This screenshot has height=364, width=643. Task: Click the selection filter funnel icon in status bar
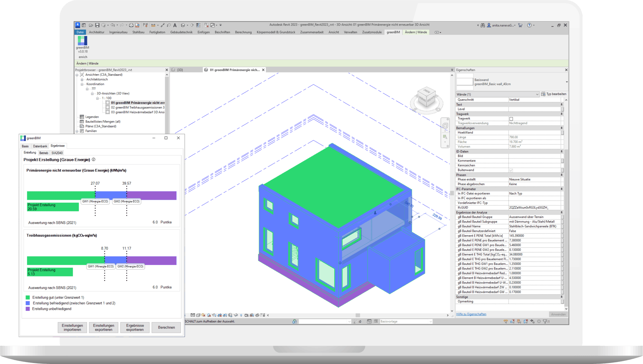(x=545, y=322)
